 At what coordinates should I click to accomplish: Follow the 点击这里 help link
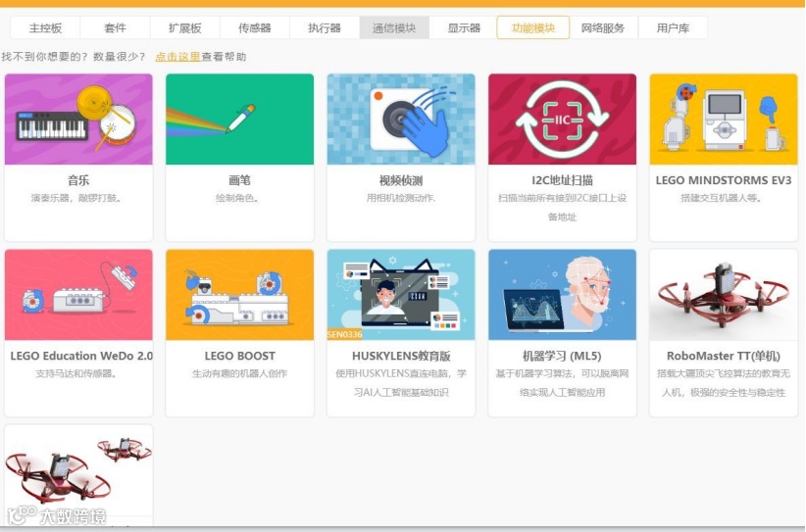(177, 57)
